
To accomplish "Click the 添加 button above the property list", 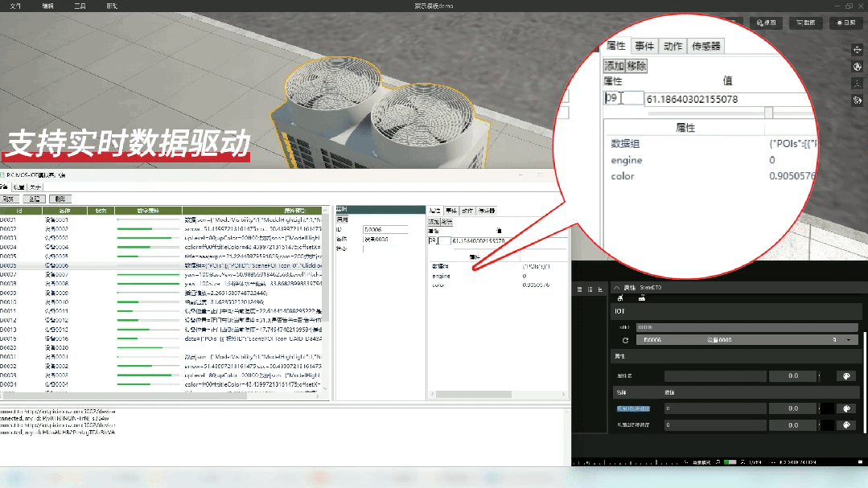I will point(434,222).
